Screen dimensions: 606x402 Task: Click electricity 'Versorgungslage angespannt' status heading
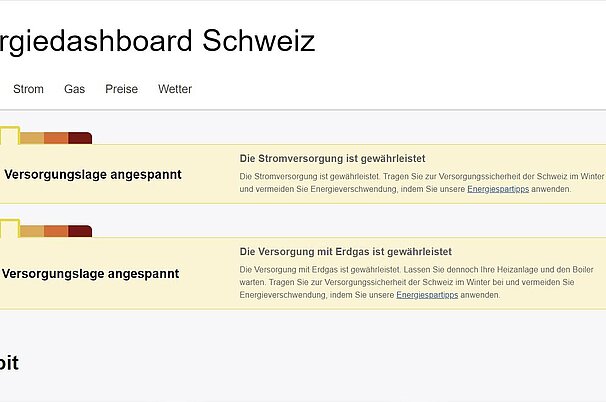click(92, 174)
